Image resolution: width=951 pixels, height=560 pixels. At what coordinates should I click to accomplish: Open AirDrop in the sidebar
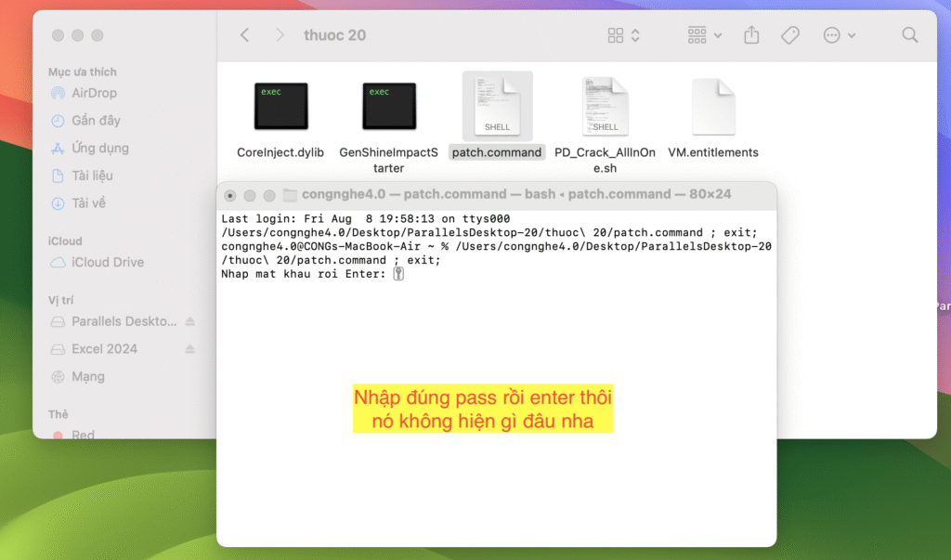pyautogui.click(x=94, y=93)
